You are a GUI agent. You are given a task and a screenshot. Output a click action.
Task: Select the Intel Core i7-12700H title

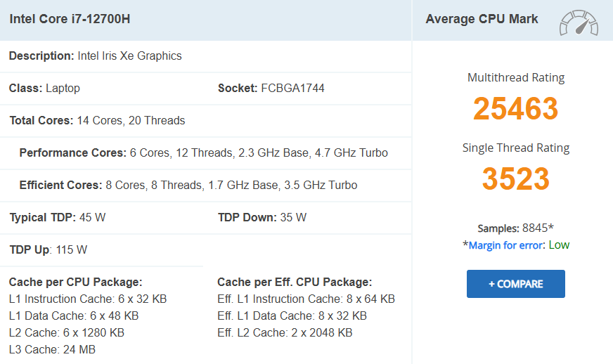point(70,19)
